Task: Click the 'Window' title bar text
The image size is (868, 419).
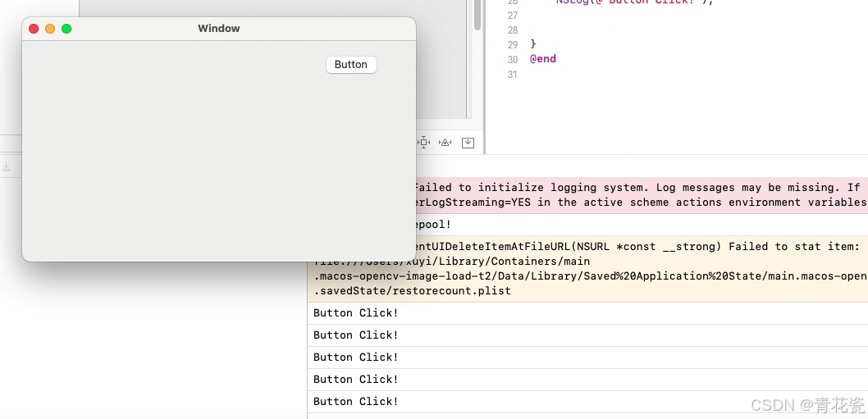Action: coord(219,29)
